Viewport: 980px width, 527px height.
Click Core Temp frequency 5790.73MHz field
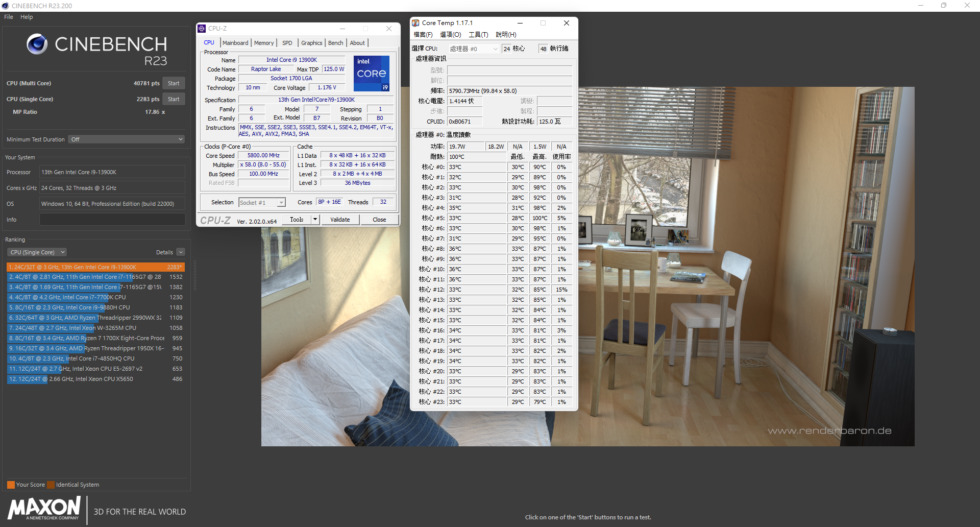point(509,91)
